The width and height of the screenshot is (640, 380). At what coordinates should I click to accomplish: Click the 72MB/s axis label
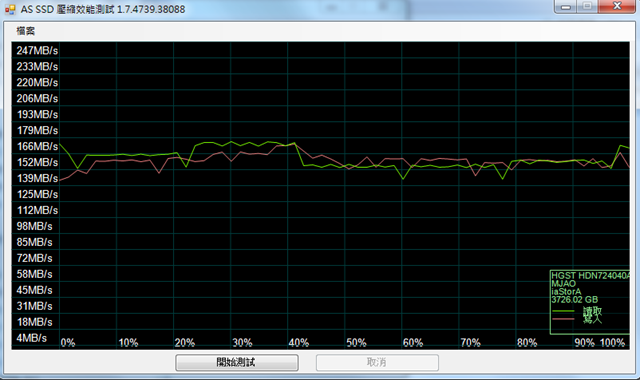click(35, 258)
